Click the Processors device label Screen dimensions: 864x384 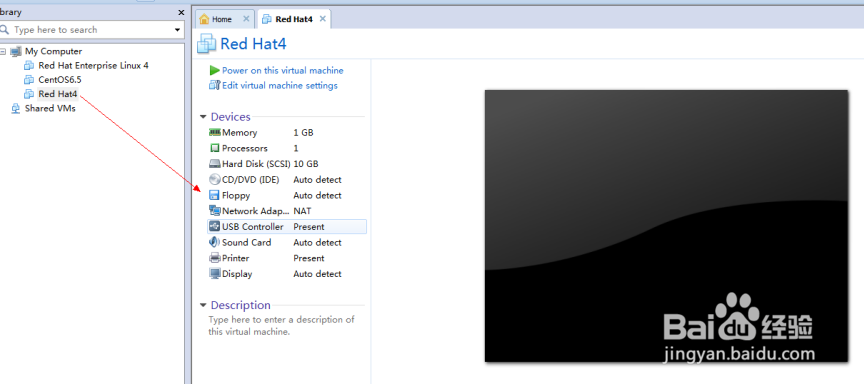(245, 148)
